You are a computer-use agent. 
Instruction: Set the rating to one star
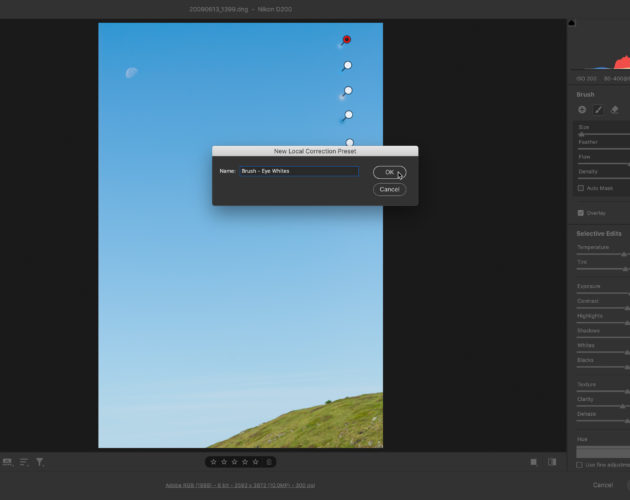pyautogui.click(x=214, y=462)
